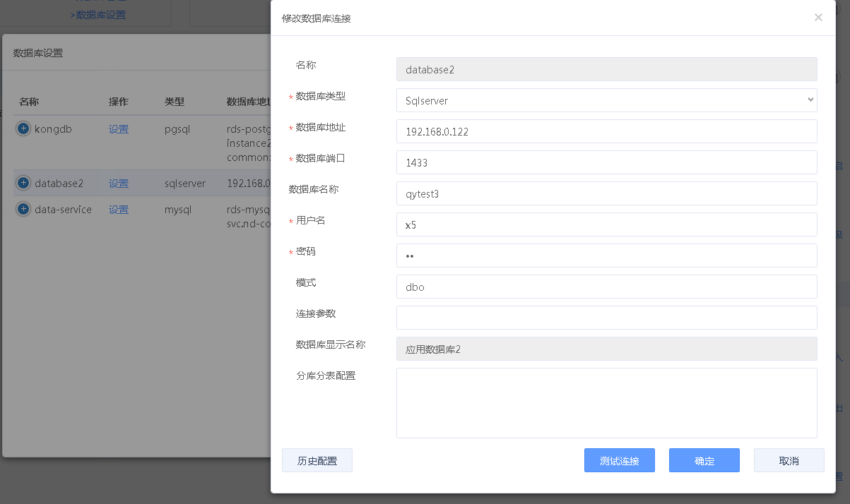Confirm with the 确定 button
The height and width of the screenshot is (504, 850).
(x=704, y=460)
